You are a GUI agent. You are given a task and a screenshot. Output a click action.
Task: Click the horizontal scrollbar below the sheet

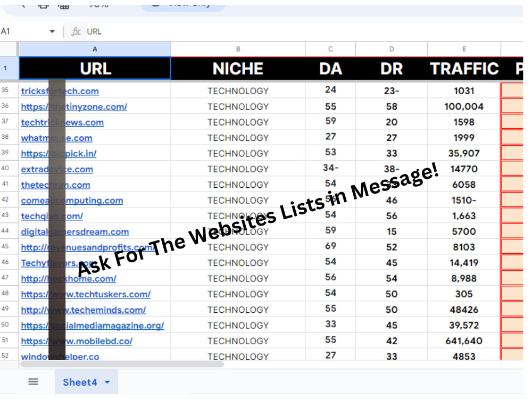pyautogui.click(x=122, y=364)
